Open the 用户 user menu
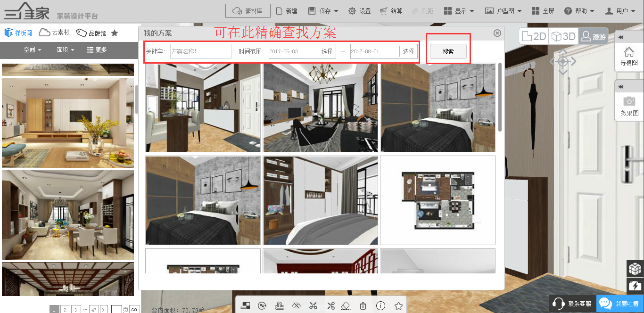 point(620,11)
